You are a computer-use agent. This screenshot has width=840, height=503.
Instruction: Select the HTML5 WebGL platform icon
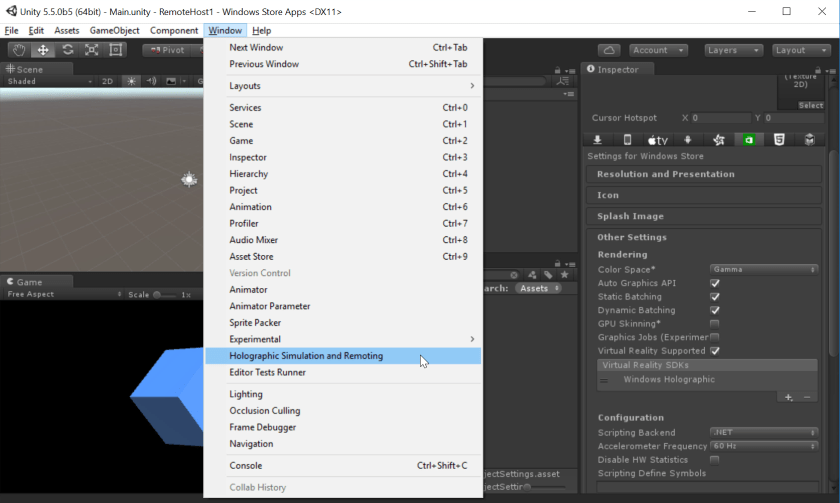coord(778,140)
